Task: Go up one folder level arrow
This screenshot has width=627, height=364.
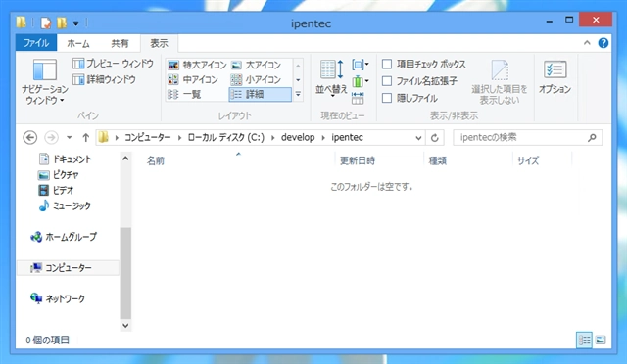Action: click(85, 137)
